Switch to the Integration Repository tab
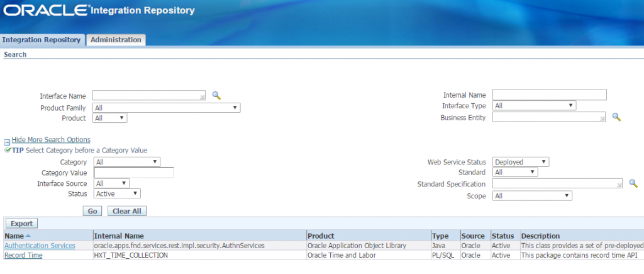The image size is (644, 274). [42, 40]
